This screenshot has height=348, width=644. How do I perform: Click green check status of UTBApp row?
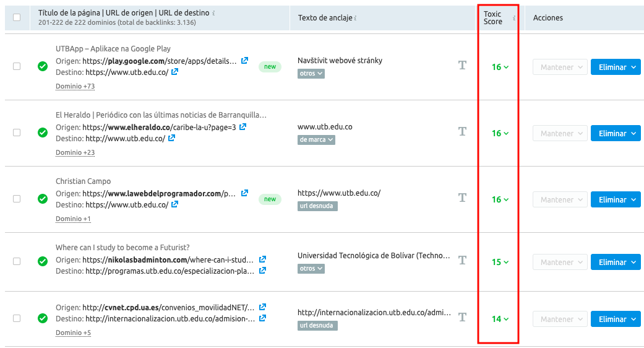coord(43,66)
